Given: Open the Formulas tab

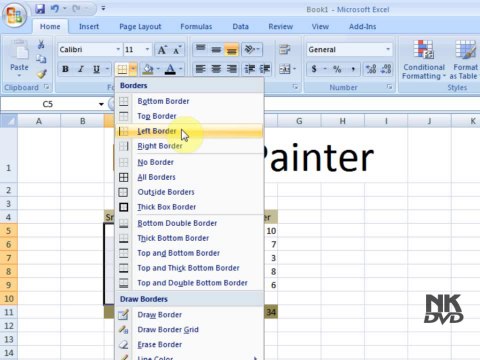Looking at the screenshot, I should pyautogui.click(x=196, y=27).
